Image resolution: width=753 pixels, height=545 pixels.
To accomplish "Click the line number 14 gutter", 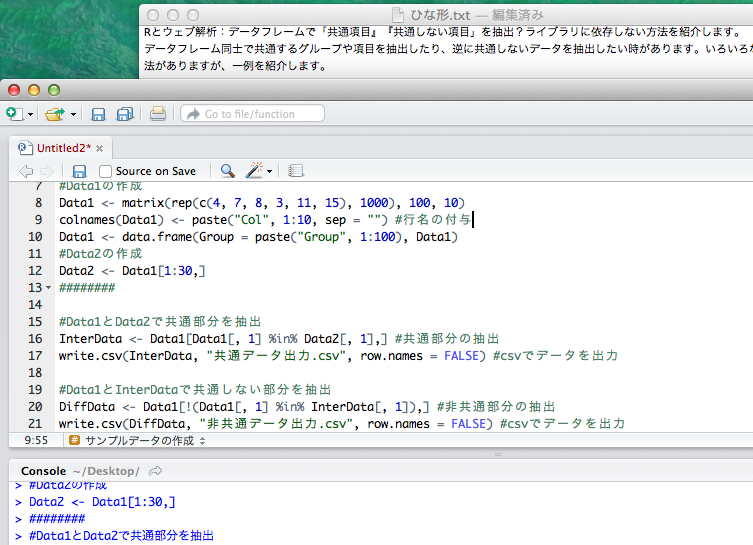I will (35, 304).
